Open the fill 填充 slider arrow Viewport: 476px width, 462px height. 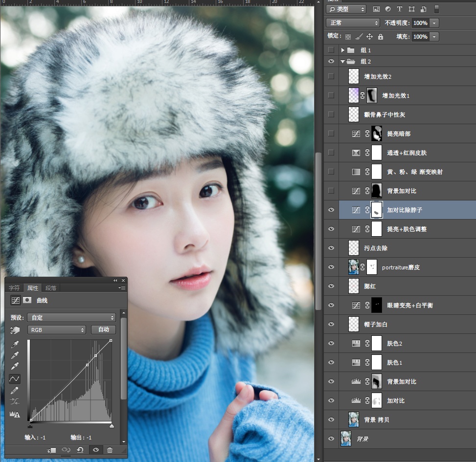click(x=434, y=37)
